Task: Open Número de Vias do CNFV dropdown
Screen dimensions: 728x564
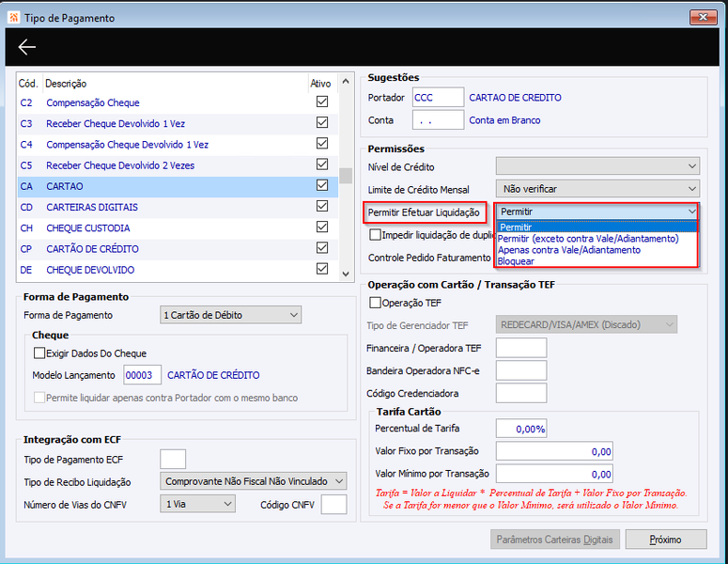Action: 198,504
